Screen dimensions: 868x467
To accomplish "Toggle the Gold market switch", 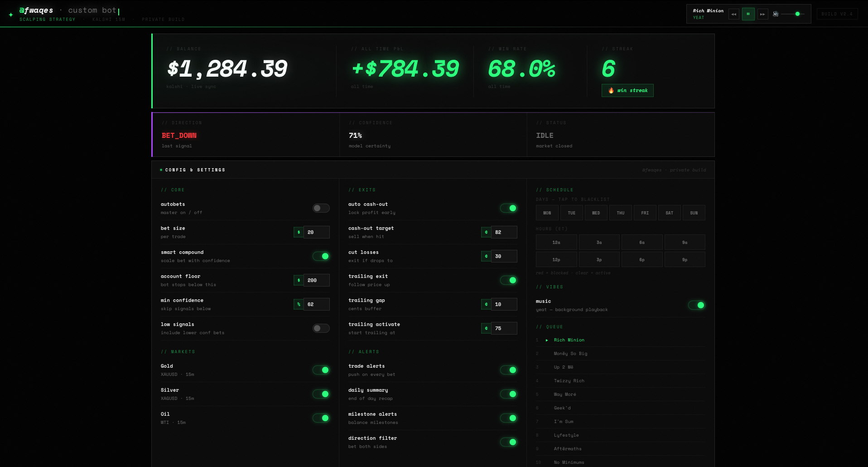I will pos(321,370).
